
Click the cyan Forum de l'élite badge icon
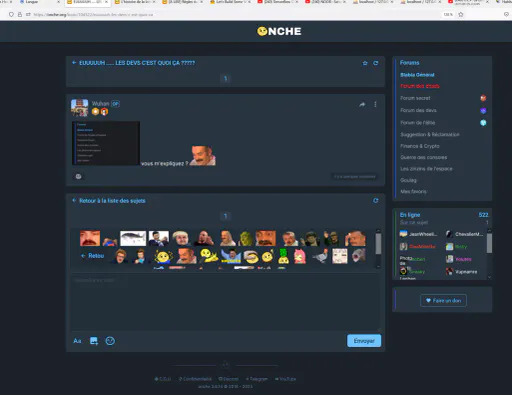[483, 123]
